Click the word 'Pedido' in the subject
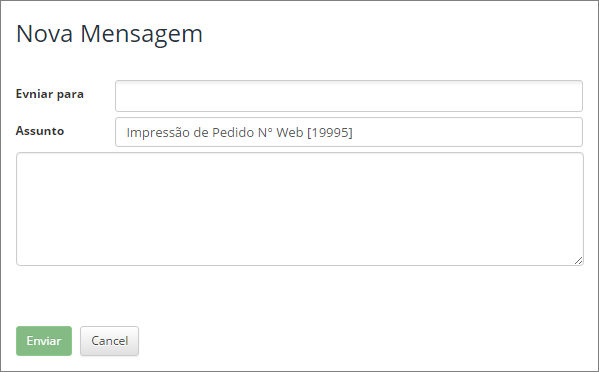This screenshot has height=372, width=599. coord(233,133)
